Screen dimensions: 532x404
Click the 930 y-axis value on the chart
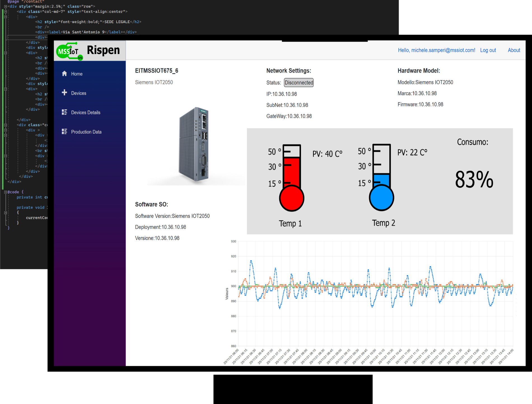(x=234, y=241)
